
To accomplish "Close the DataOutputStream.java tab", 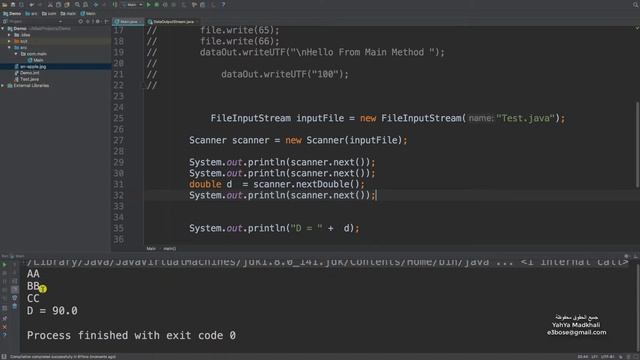I will (x=198, y=22).
